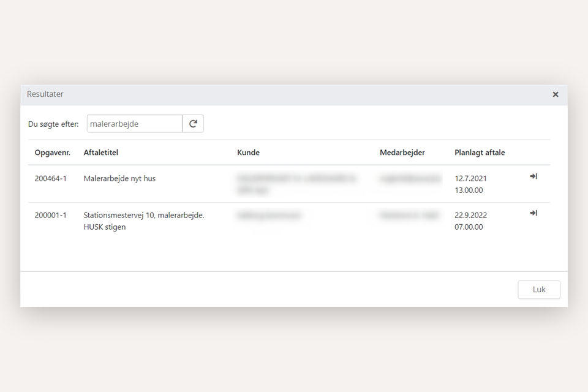Click the Opgavenr. column header
The height and width of the screenshot is (392, 588).
pyautogui.click(x=53, y=153)
